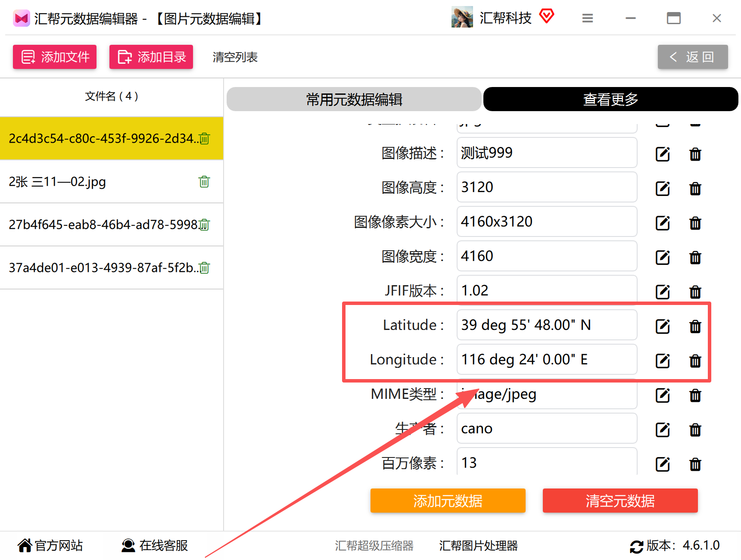Delete the 百万像素 metadata entry
Viewport: 741px width, 560px height.
point(695,464)
